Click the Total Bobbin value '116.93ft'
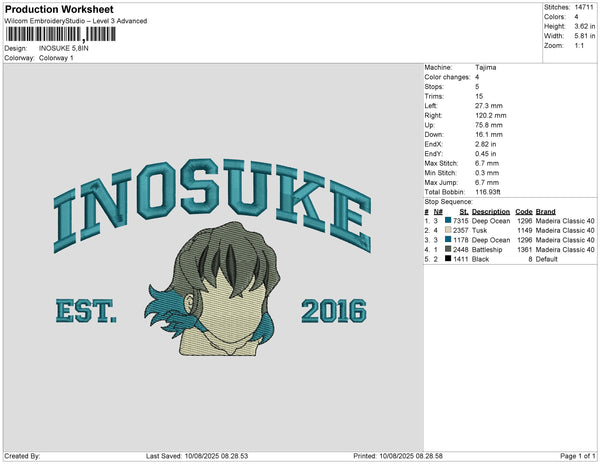This screenshot has width=600, height=464. point(488,192)
